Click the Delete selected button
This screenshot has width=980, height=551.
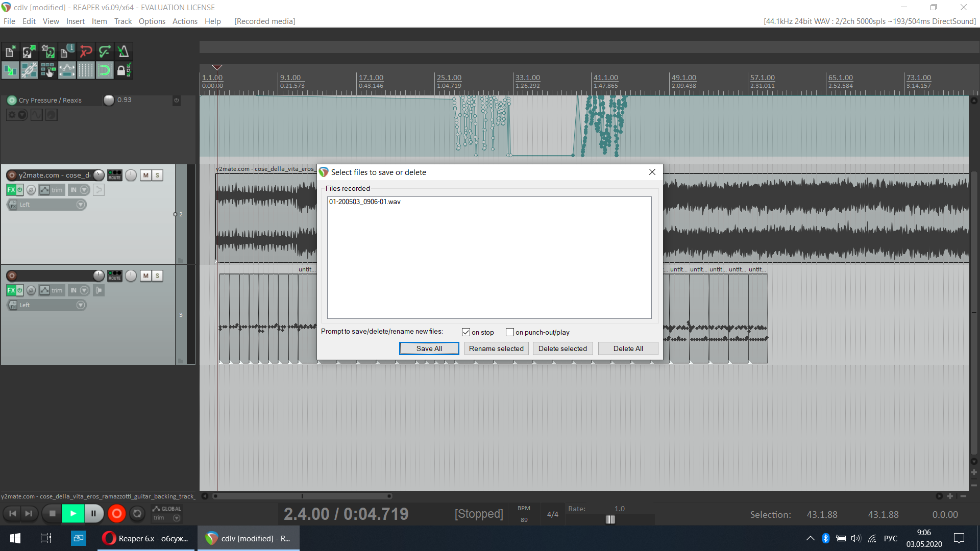[x=562, y=348]
